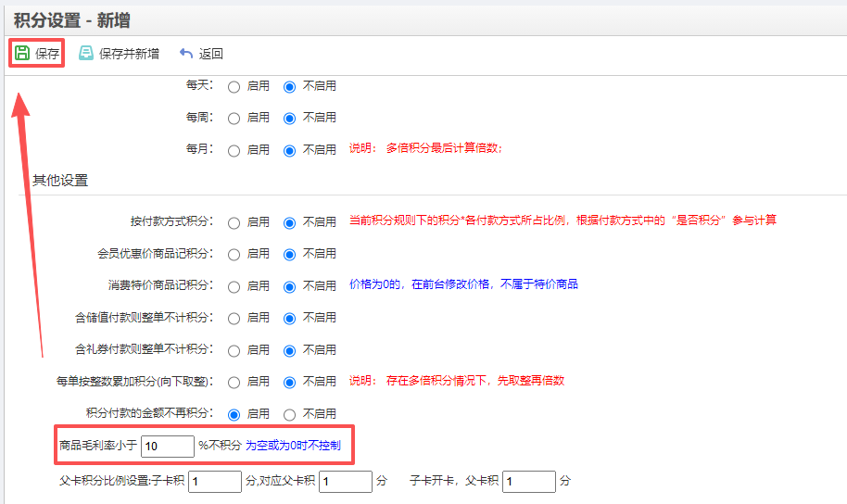
Task: Enable 会员优惠价商品记积分
Action: pyautogui.click(x=234, y=254)
